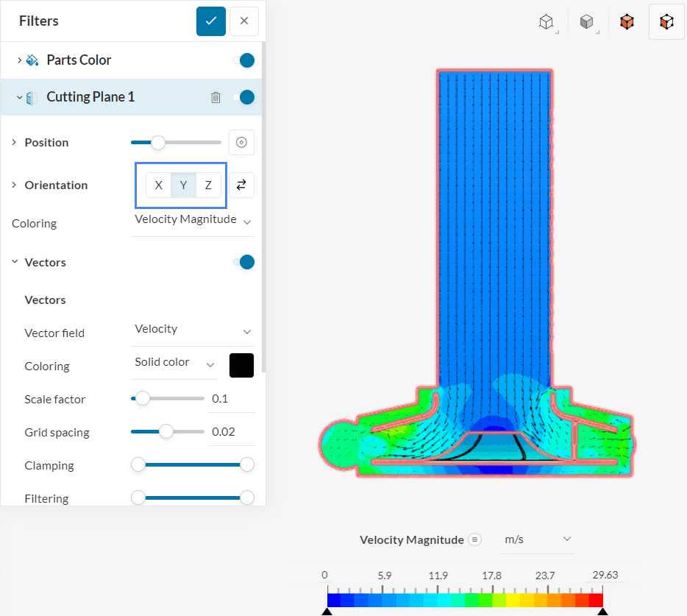This screenshot has width=687, height=616.
Task: Select the solid gray cube render mode
Action: click(x=586, y=22)
